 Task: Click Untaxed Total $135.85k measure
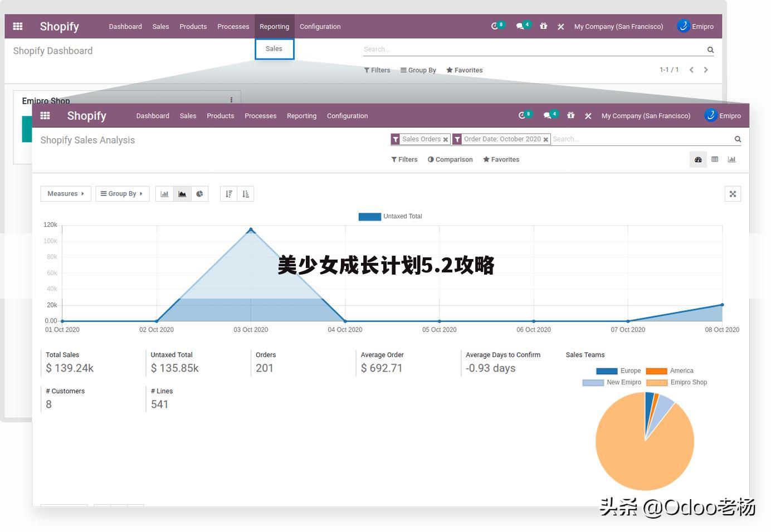click(x=175, y=362)
